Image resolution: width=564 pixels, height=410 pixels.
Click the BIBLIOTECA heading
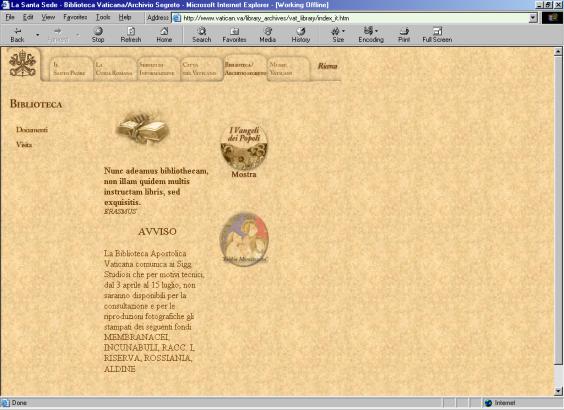tap(36, 104)
